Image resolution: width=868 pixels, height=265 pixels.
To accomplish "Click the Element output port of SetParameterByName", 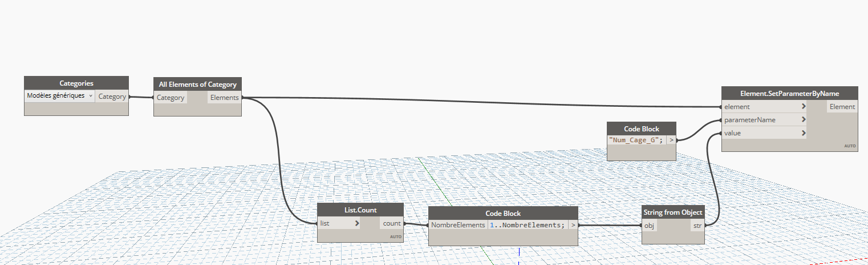I will [842, 107].
